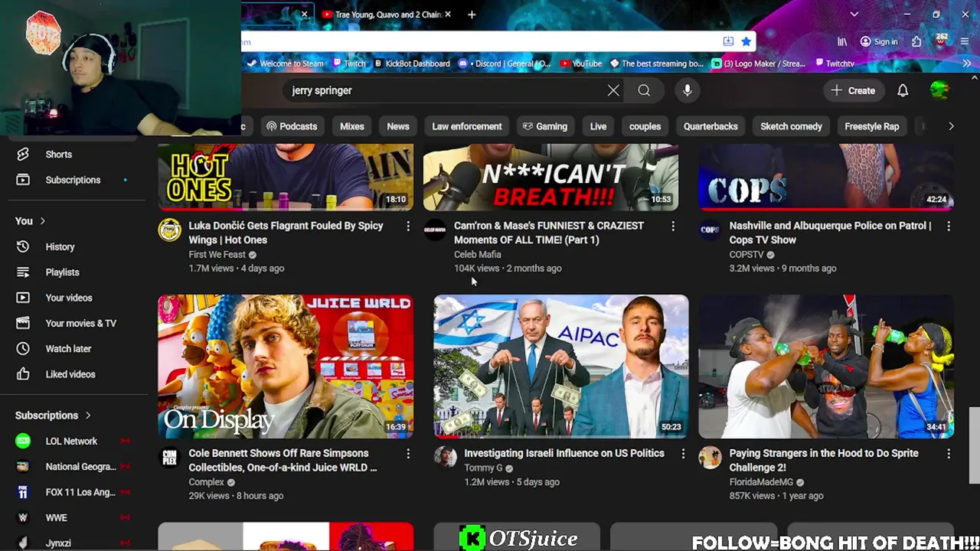Select the Live filter chip

click(598, 126)
